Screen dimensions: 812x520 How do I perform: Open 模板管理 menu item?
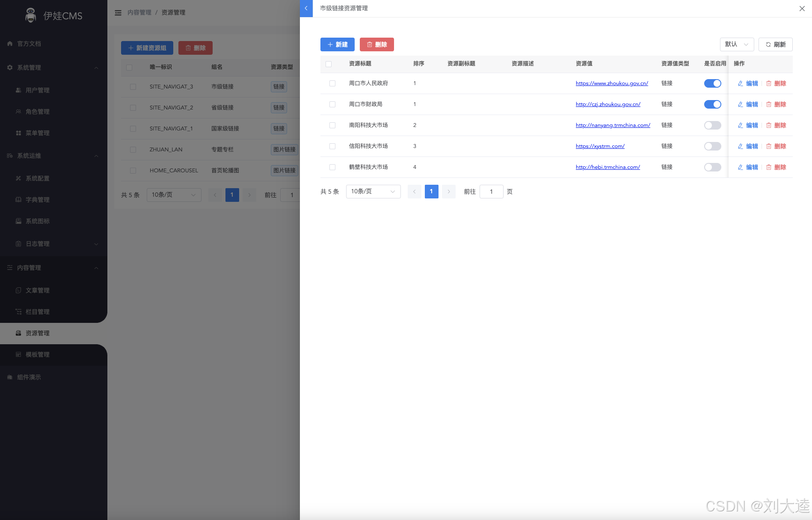(53, 355)
